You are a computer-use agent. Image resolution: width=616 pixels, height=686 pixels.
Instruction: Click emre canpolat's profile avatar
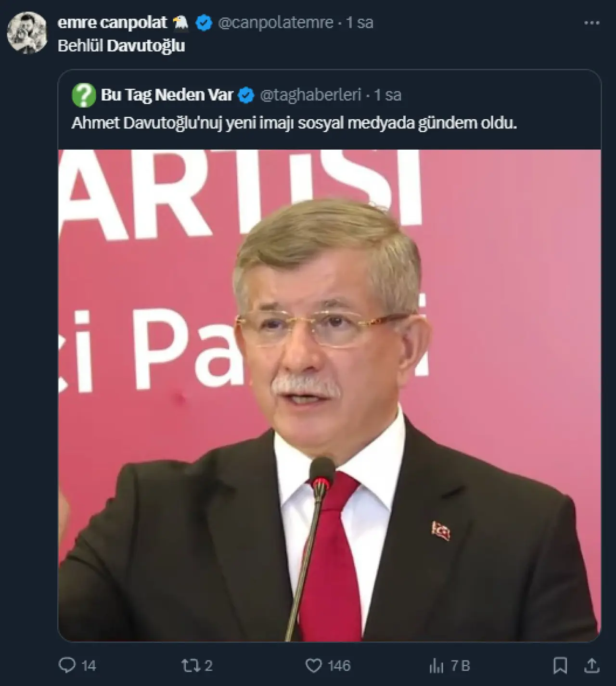coord(27,32)
